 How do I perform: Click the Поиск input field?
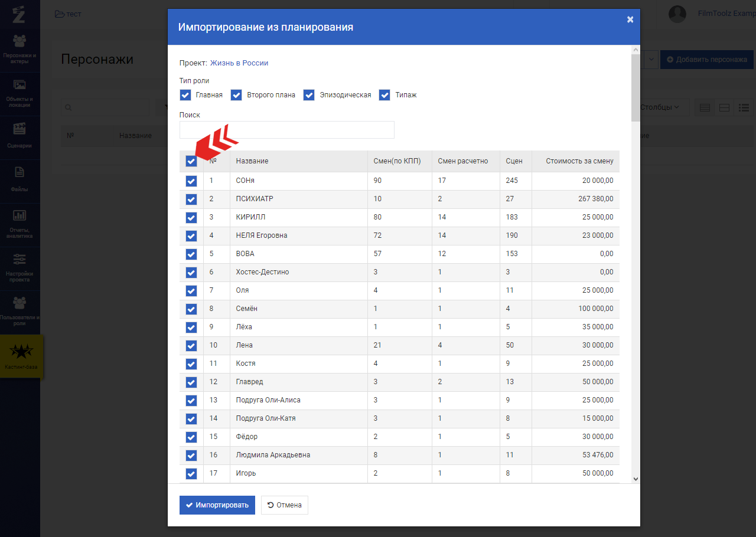(287, 130)
